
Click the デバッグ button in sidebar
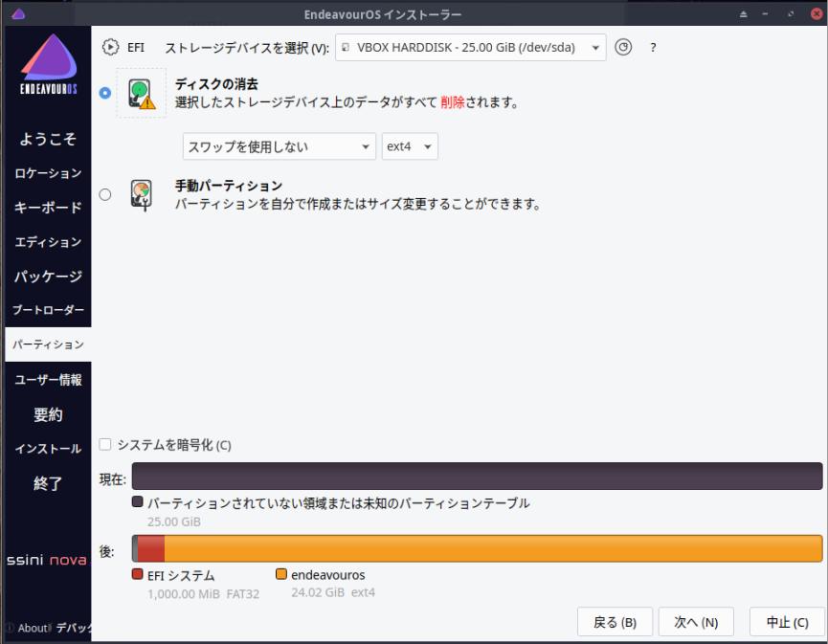74,628
